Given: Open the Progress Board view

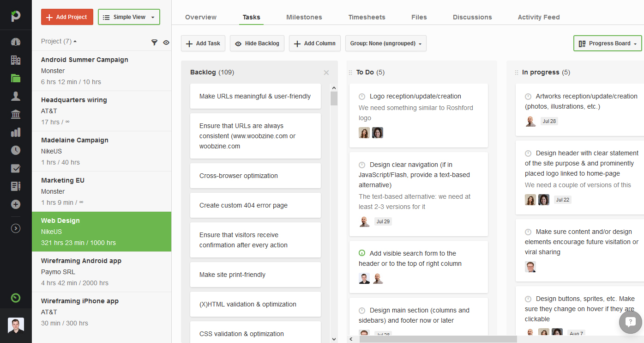Looking at the screenshot, I should click(607, 43).
